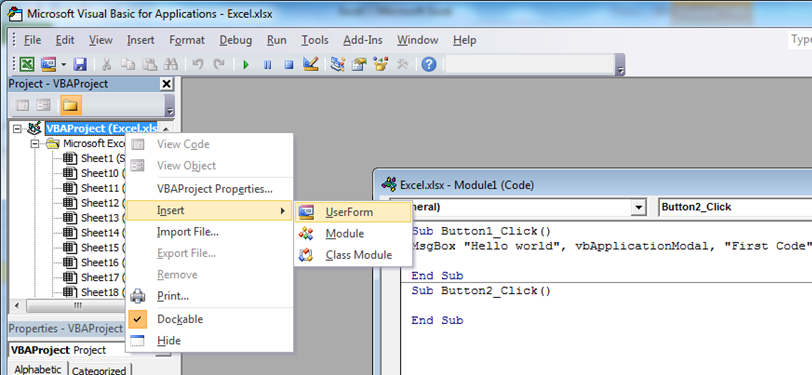Click the blue Help question mark icon
The width and height of the screenshot is (812, 375).
429,65
